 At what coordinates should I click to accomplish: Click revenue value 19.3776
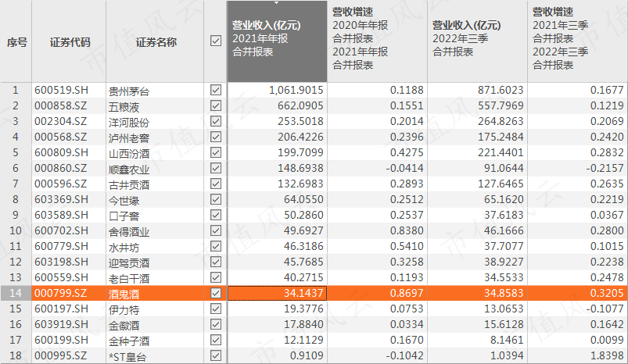coord(303,309)
